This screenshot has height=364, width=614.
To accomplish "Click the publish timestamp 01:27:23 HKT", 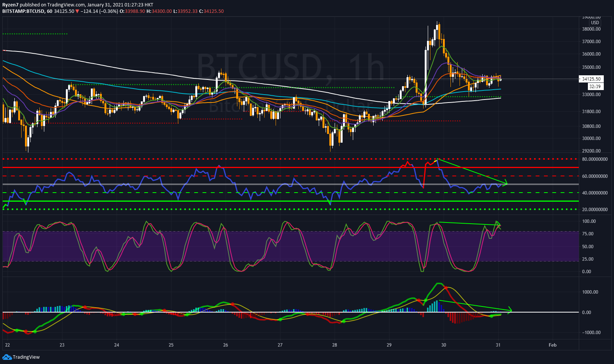I will 138,5.
